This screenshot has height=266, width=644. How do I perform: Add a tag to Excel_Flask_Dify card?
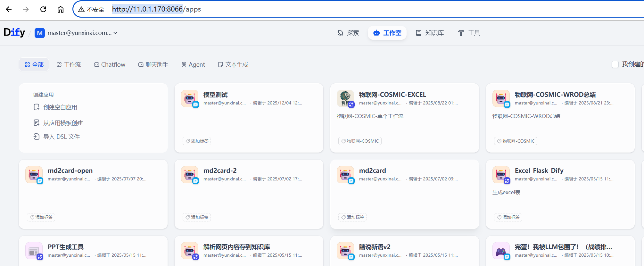(508, 217)
